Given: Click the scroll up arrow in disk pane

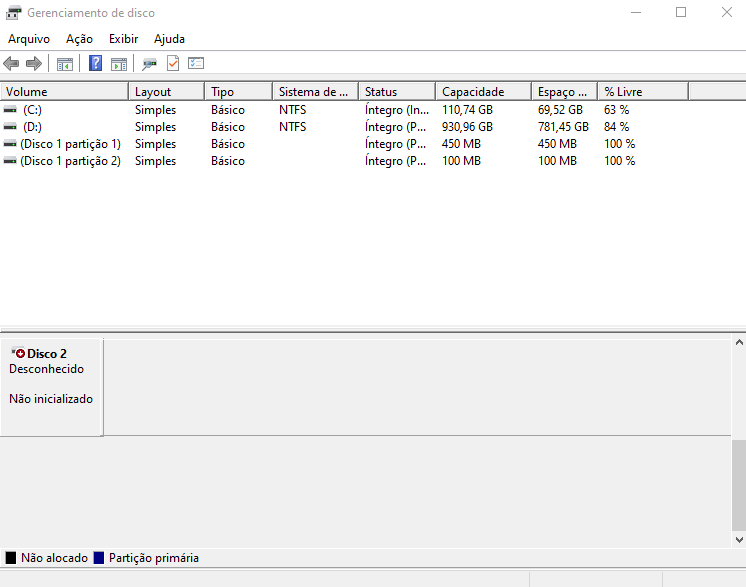Looking at the screenshot, I should (x=739, y=342).
